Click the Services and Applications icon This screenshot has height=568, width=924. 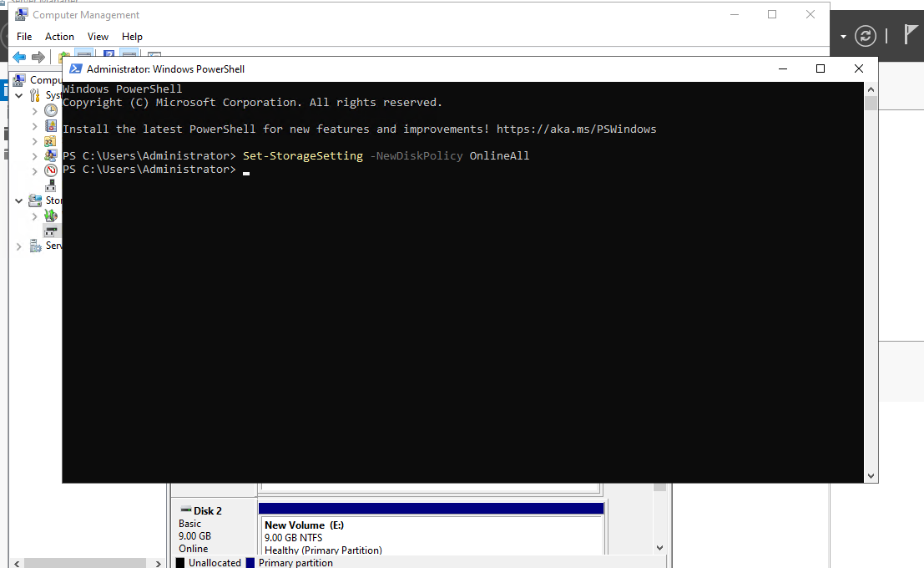click(35, 246)
